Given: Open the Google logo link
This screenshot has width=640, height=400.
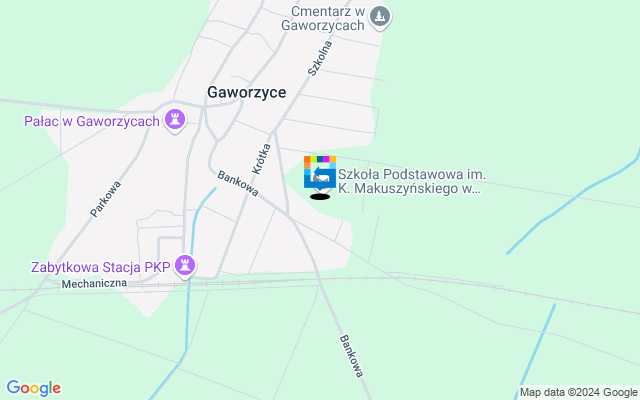Looking at the screenshot, I should [33, 388].
